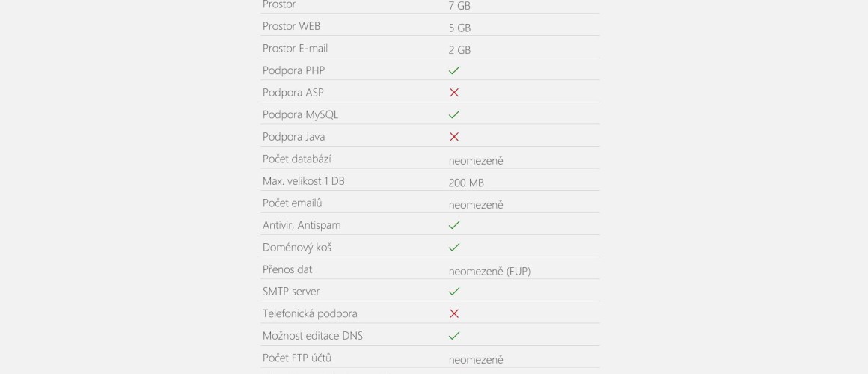Image resolution: width=868 pixels, height=374 pixels.
Task: Select the Prostor E-mail row label
Action: click(x=295, y=48)
